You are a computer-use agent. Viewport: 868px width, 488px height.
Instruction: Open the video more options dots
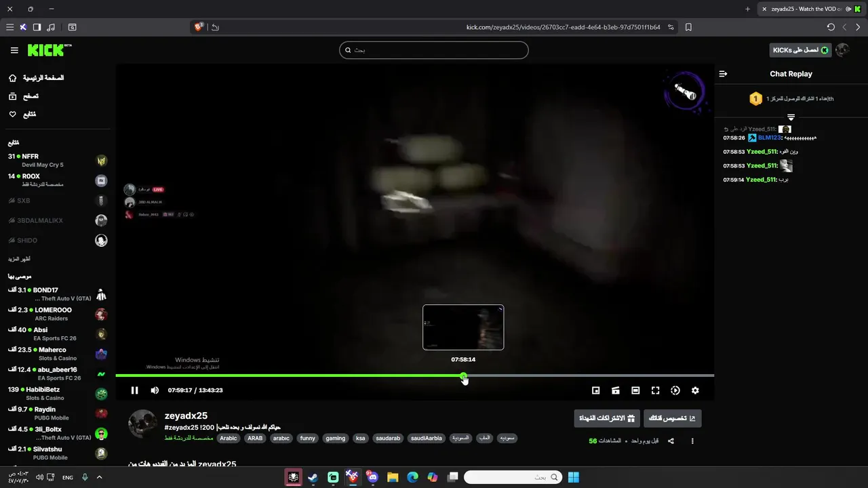click(x=692, y=441)
